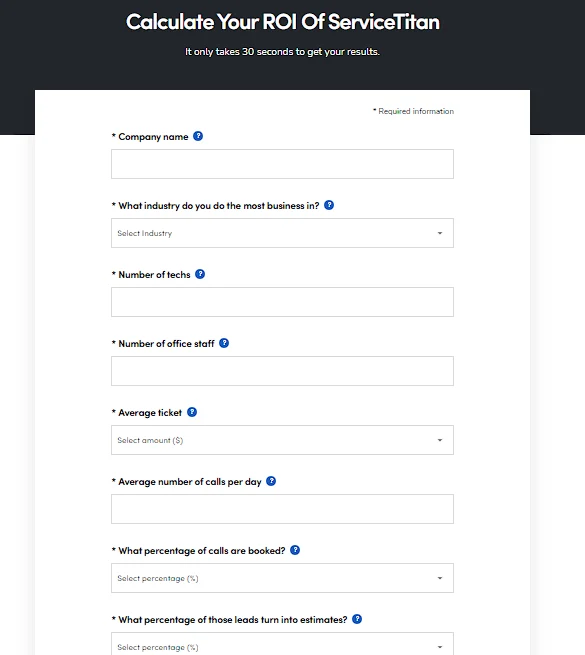The width and height of the screenshot is (585, 655).
Task: Click the Number of techs help icon
Action: [x=200, y=274]
